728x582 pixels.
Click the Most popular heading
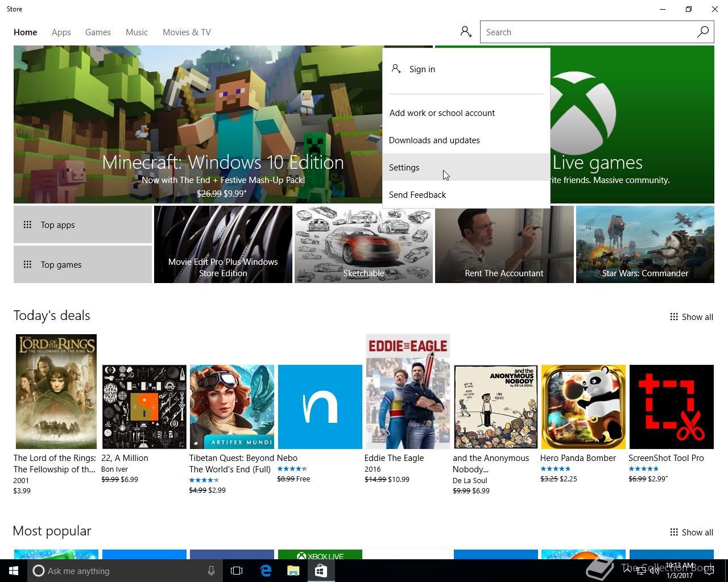52,531
